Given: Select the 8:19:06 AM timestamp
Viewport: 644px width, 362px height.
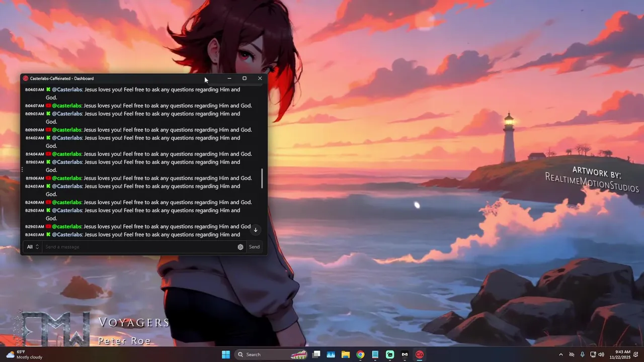Looking at the screenshot, I should pos(35,178).
